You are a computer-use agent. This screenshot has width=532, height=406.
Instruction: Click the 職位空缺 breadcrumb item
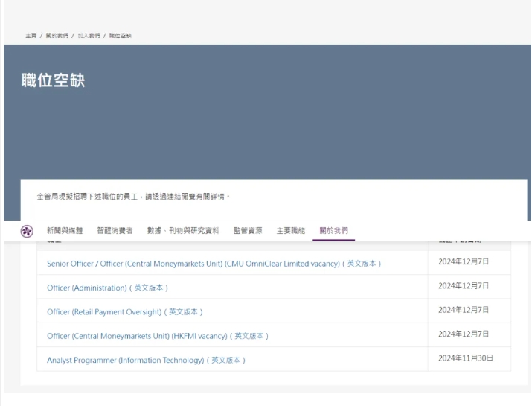(121, 36)
